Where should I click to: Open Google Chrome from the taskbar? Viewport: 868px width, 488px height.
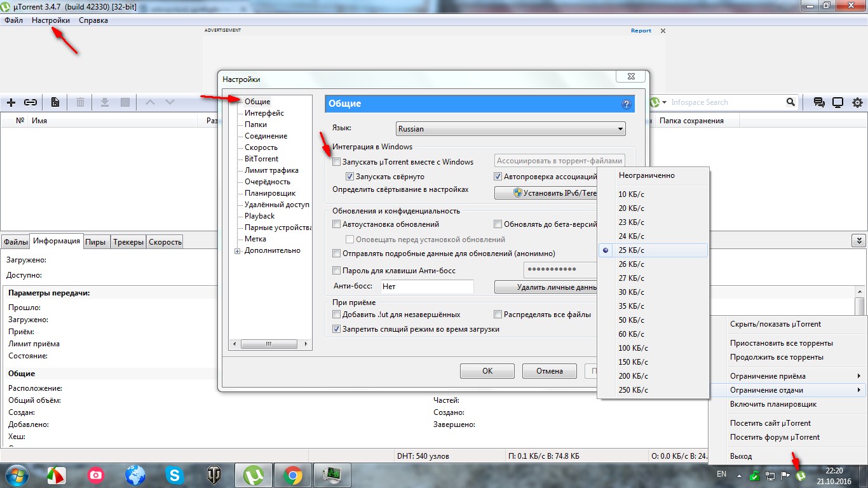[x=293, y=475]
